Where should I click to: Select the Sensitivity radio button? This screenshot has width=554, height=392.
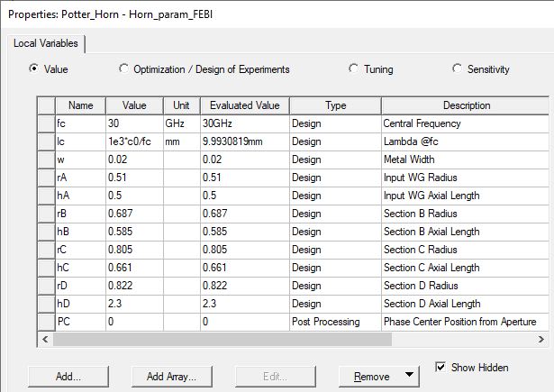coord(457,68)
